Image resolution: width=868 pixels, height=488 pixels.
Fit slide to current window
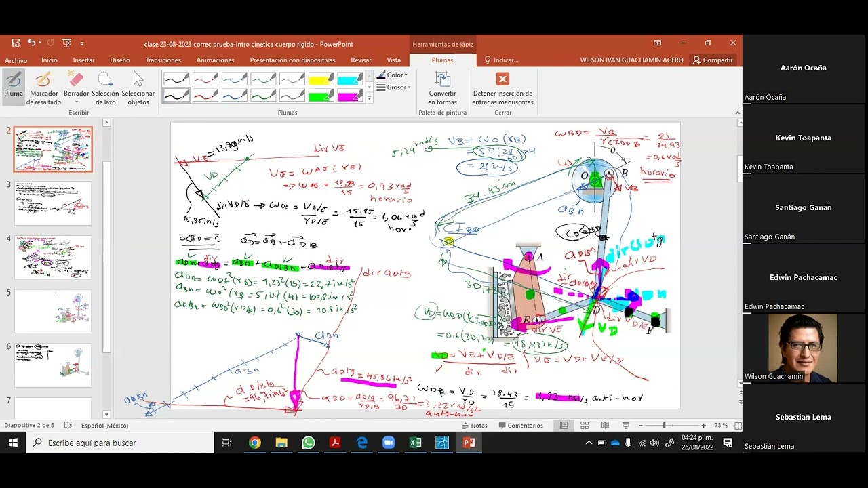pos(738,426)
